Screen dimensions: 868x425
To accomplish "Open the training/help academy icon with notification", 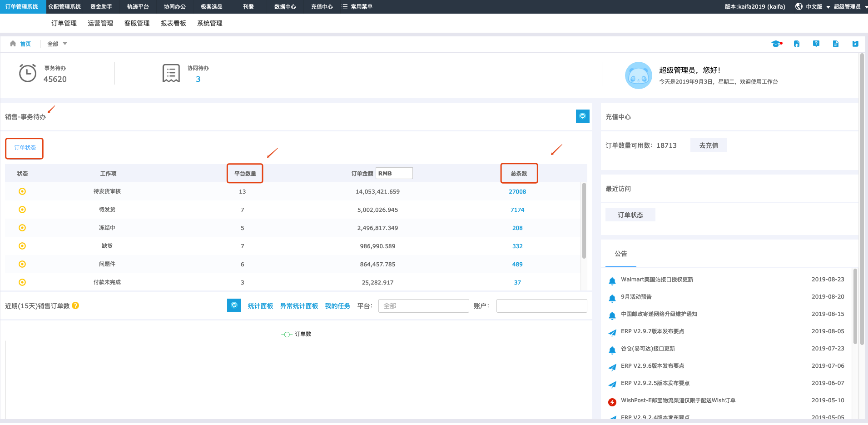I will pyautogui.click(x=776, y=43).
